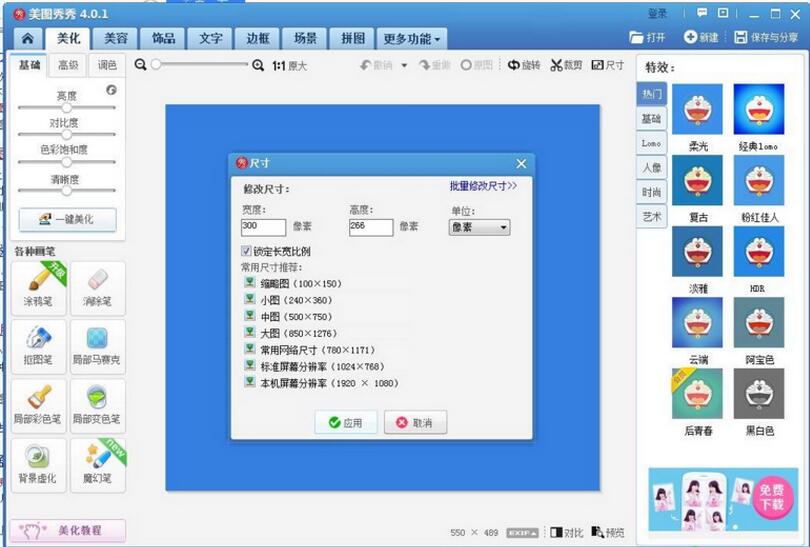Select the 调色 sub-tab
Screen dimensions: 810x547
(107, 65)
